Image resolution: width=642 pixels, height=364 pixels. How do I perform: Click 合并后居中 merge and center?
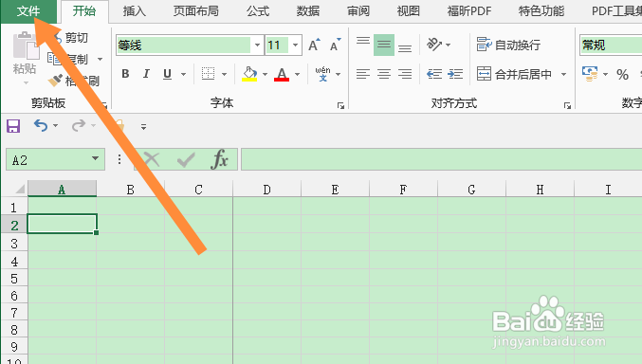pyautogui.click(x=514, y=74)
